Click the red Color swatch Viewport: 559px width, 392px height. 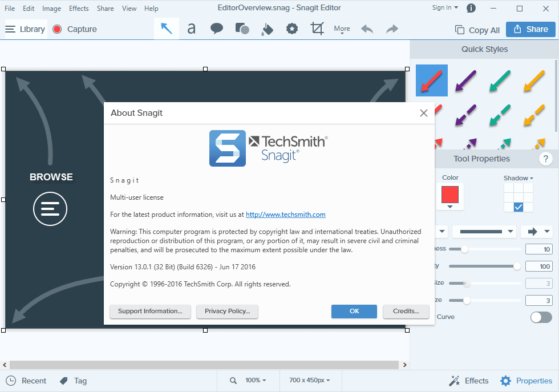tap(450, 195)
